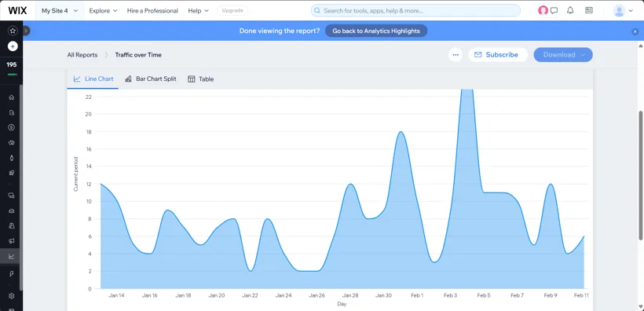644x311 pixels.
Task: Click Hire a Professional
Action: pos(152,11)
